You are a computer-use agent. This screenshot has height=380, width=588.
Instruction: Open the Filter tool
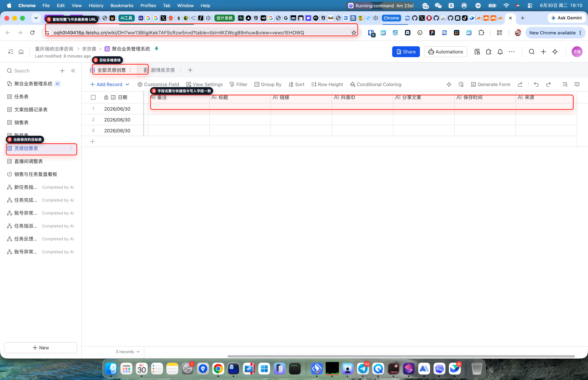click(x=238, y=84)
